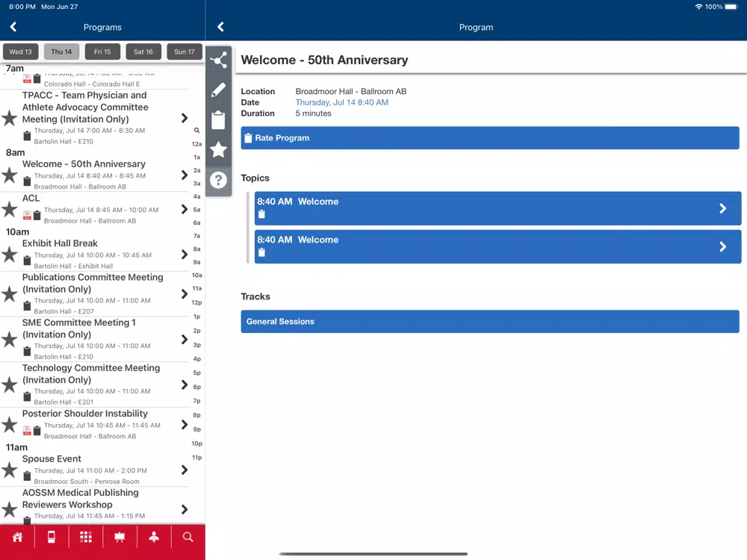Viewport: 747px width, 560px height.
Task: Star the Publications Committee Meeting
Action: coord(10,293)
